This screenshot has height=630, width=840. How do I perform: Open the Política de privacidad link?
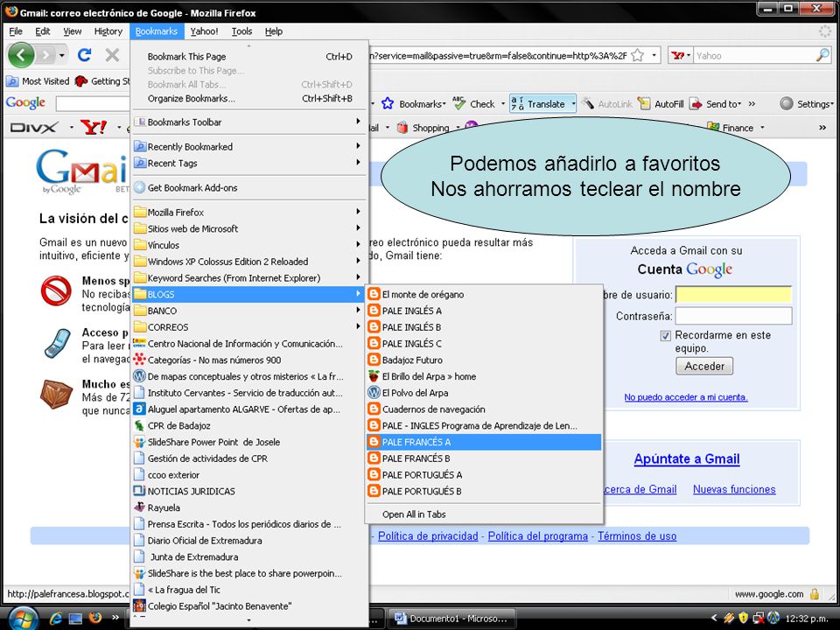428,535
